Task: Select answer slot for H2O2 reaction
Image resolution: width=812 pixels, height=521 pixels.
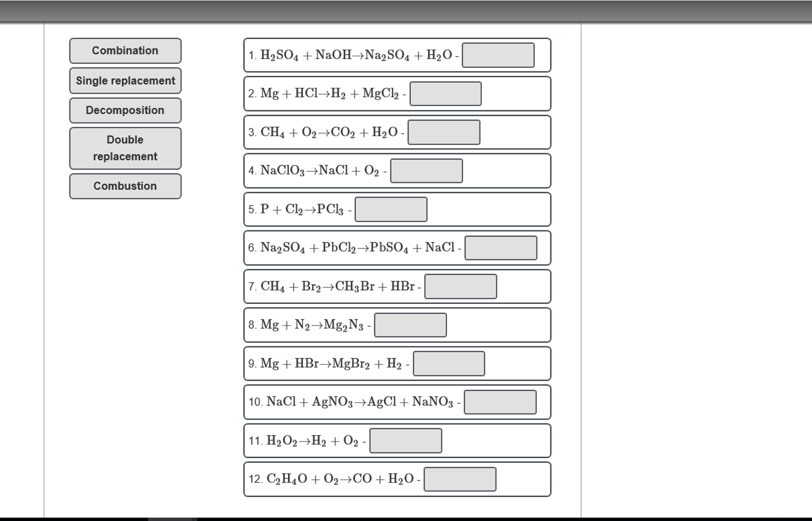Action: (405, 440)
